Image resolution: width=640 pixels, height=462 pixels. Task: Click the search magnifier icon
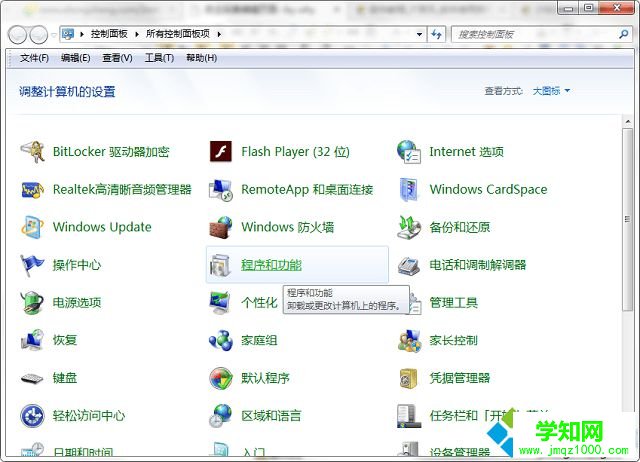pyautogui.click(x=623, y=34)
